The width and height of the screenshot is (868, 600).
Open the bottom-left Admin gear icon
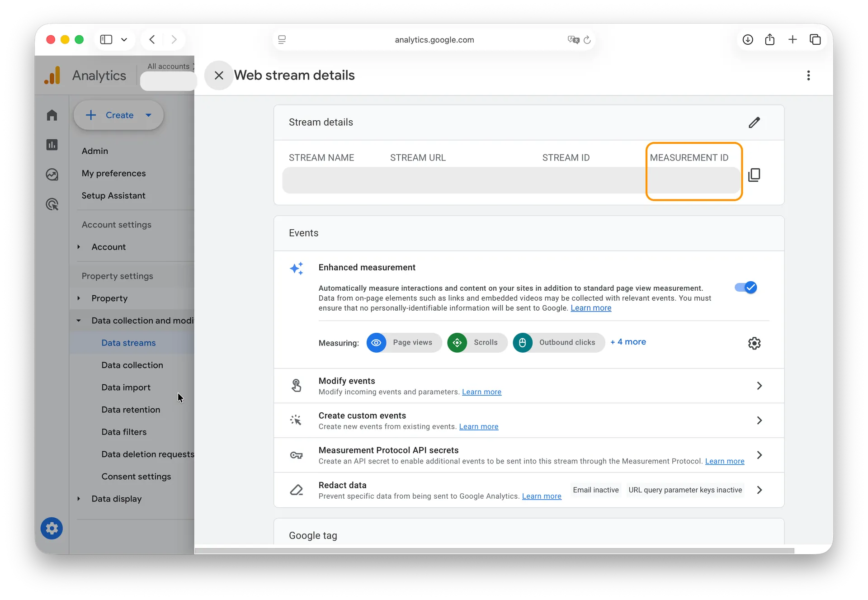tap(52, 528)
